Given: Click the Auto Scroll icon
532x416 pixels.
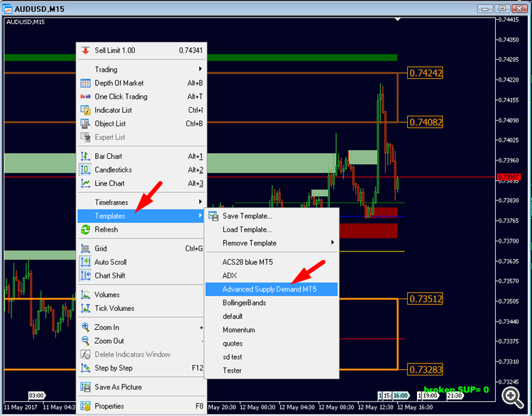Looking at the screenshot, I should (x=86, y=262).
